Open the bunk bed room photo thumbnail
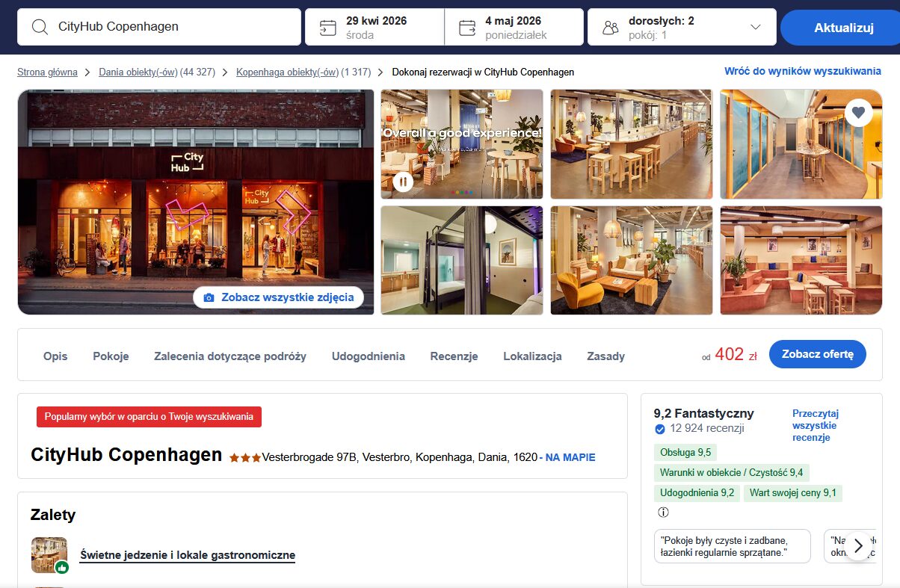Image resolution: width=900 pixels, height=588 pixels. 461,260
